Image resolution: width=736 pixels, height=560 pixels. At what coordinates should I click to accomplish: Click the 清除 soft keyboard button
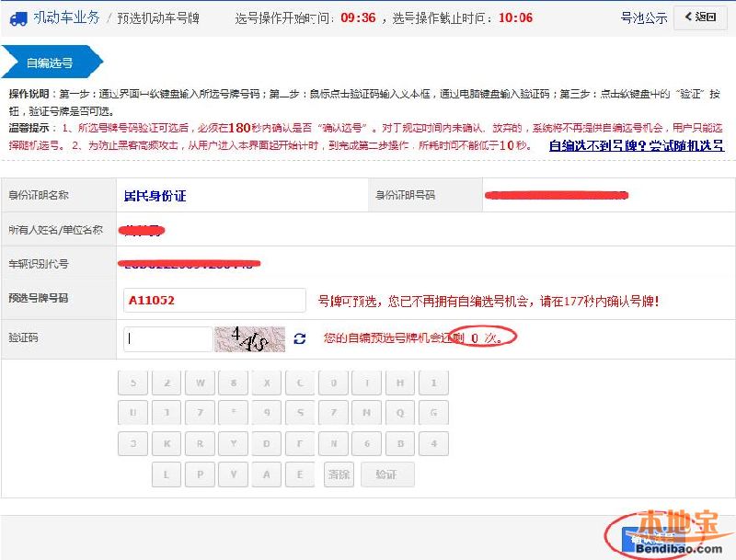pos(339,474)
